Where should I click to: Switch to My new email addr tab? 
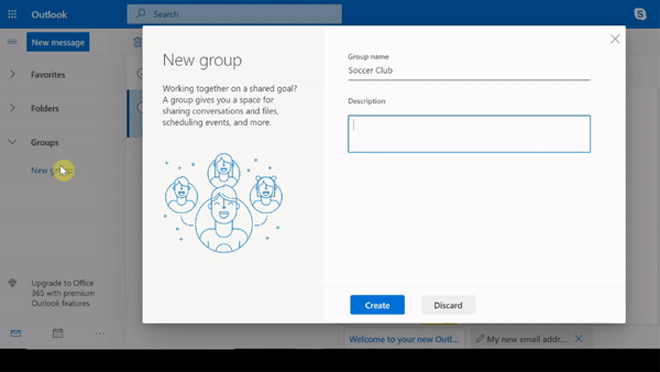coord(527,339)
